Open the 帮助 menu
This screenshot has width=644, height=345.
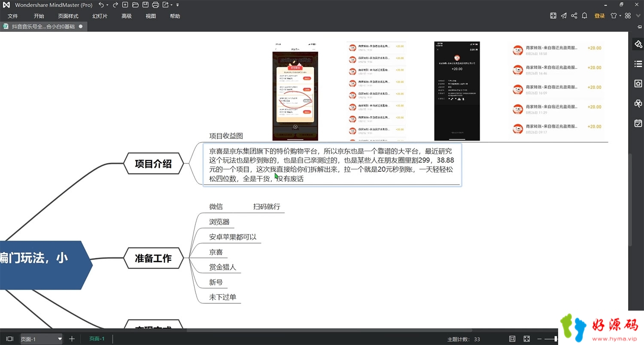(175, 16)
